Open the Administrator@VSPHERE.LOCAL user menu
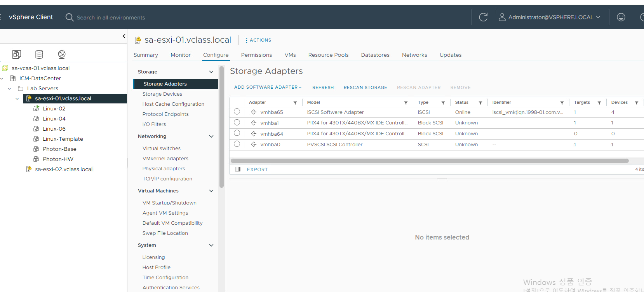Image resolution: width=644 pixels, height=292 pixels. [550, 17]
